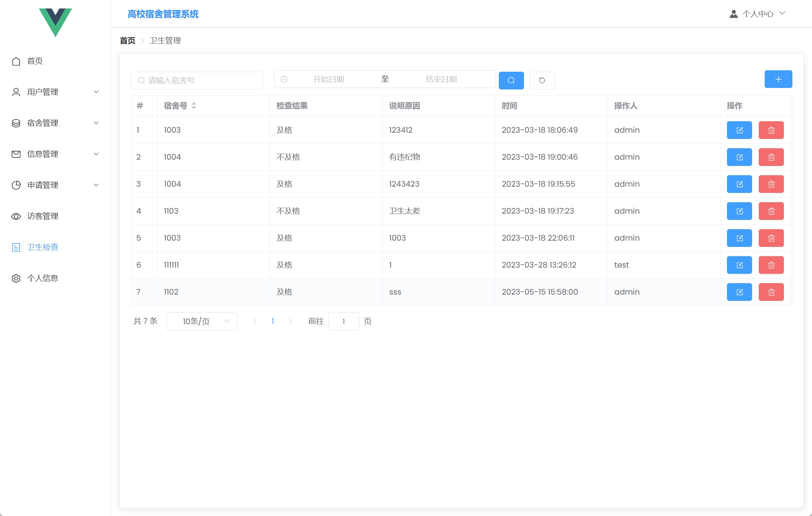The image size is (812, 516).
Task: Expand the 宿舍管理 sidebar submenu
Action: point(55,123)
